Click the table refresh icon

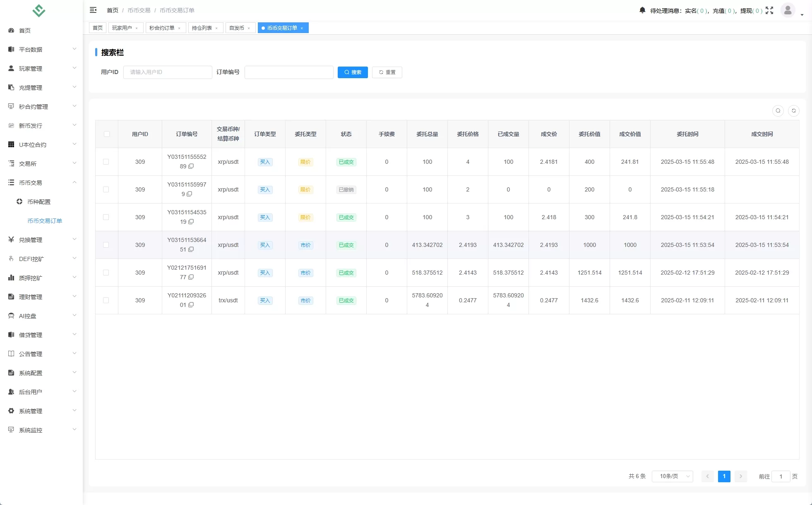[794, 111]
